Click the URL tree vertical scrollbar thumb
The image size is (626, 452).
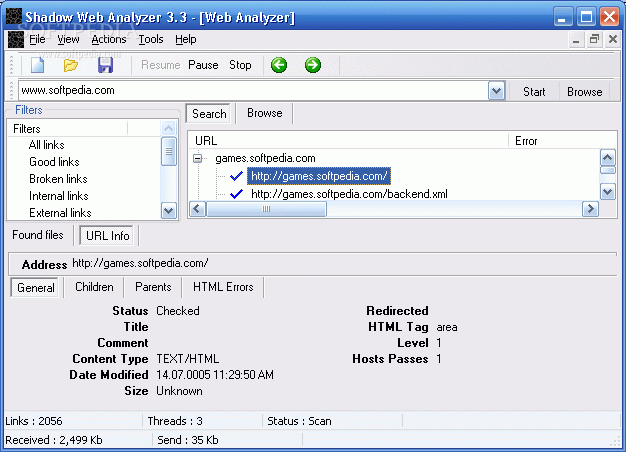click(x=607, y=170)
